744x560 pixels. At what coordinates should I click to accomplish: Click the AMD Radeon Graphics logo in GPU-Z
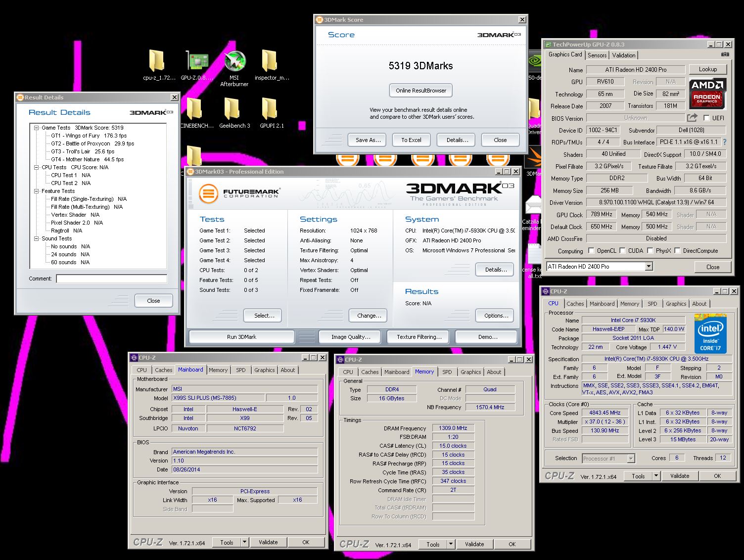click(x=707, y=93)
